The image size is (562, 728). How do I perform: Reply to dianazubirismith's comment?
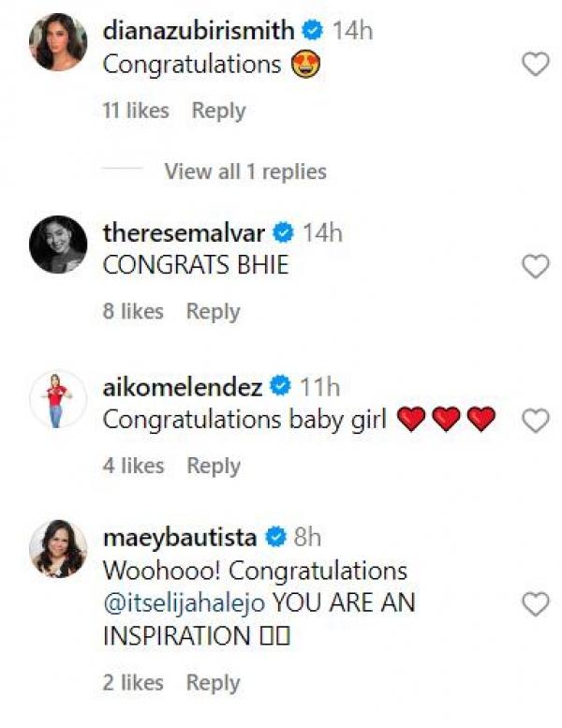point(218,111)
